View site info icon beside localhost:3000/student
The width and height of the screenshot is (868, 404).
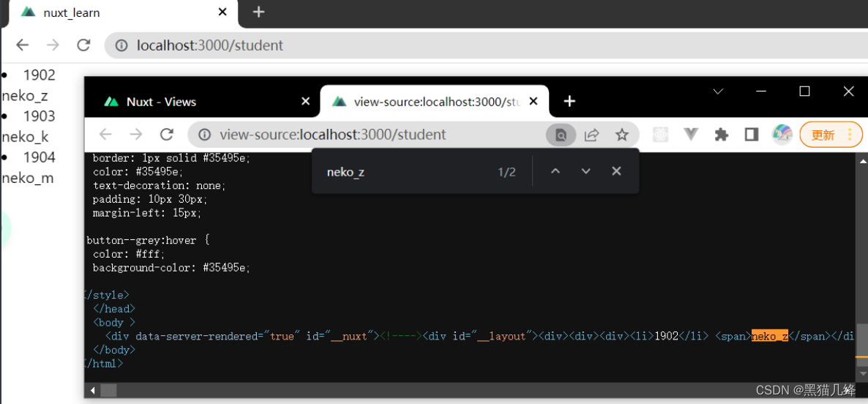[x=121, y=45]
